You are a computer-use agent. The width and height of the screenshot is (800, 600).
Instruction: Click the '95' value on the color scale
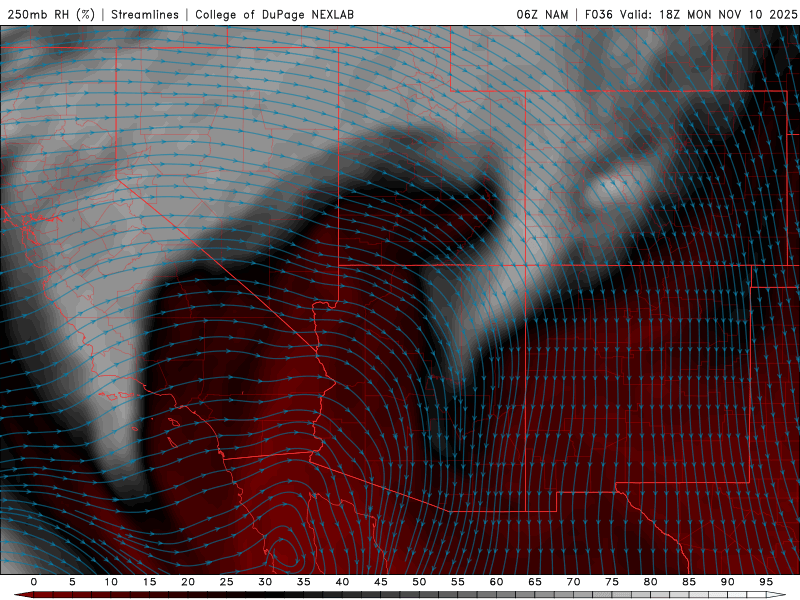(x=766, y=582)
